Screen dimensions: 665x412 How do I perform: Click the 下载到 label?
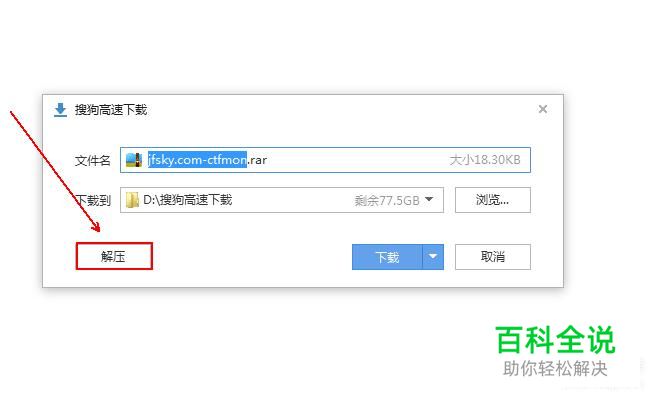[93, 200]
